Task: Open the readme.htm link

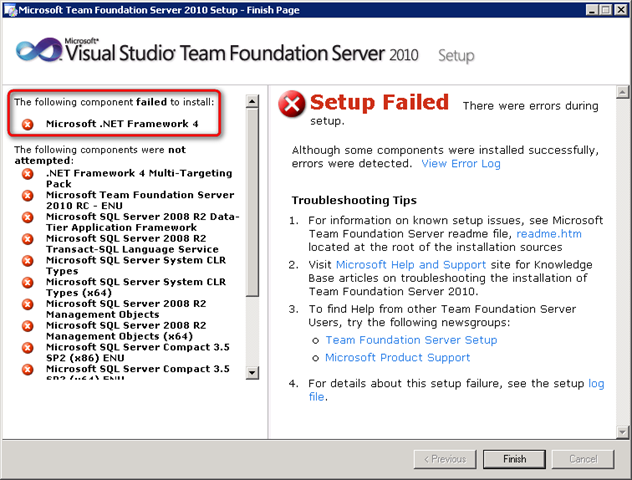Action: 548,234
